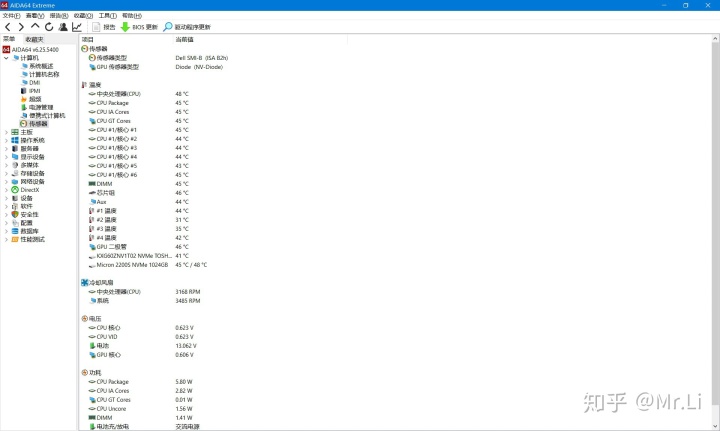Select 系统概述 in the tree
720x431 pixels.
point(41,66)
